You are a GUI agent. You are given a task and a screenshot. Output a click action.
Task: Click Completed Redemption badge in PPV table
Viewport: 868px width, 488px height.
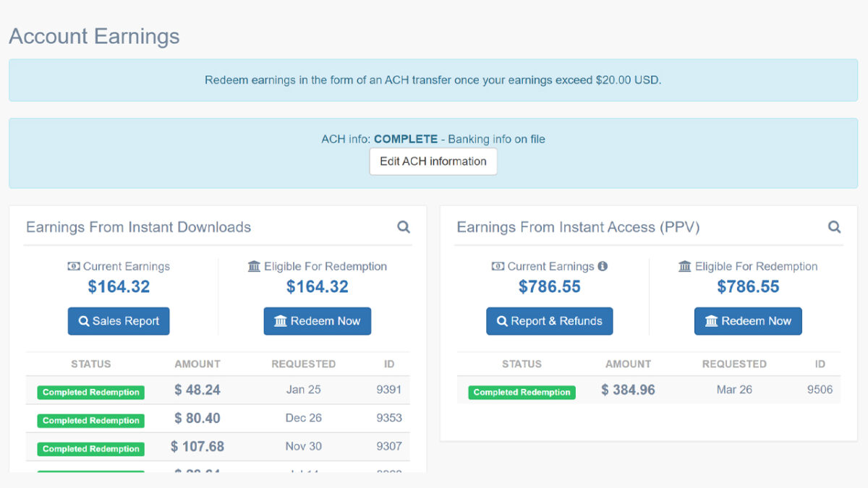pos(521,392)
